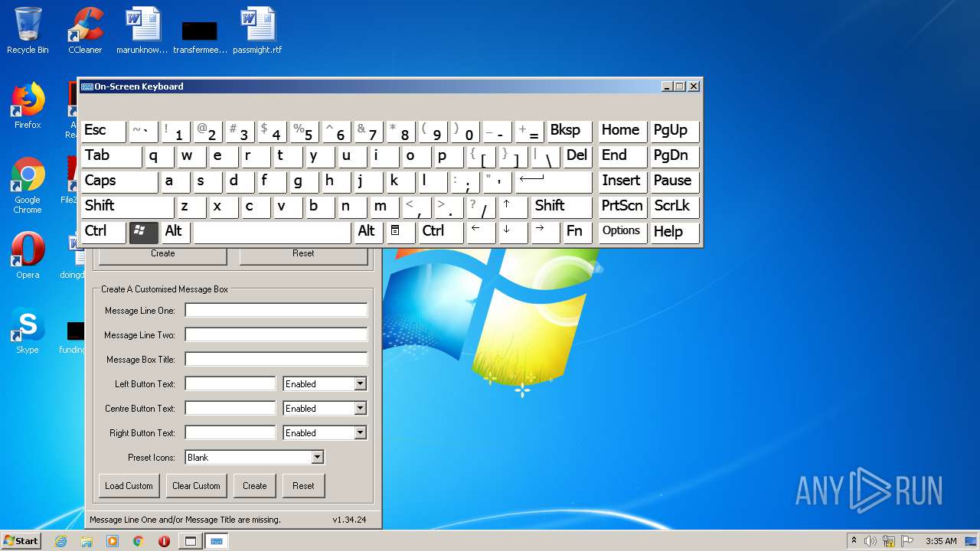The image size is (980, 551).
Task: Click the Bksp key
Action: click(569, 131)
